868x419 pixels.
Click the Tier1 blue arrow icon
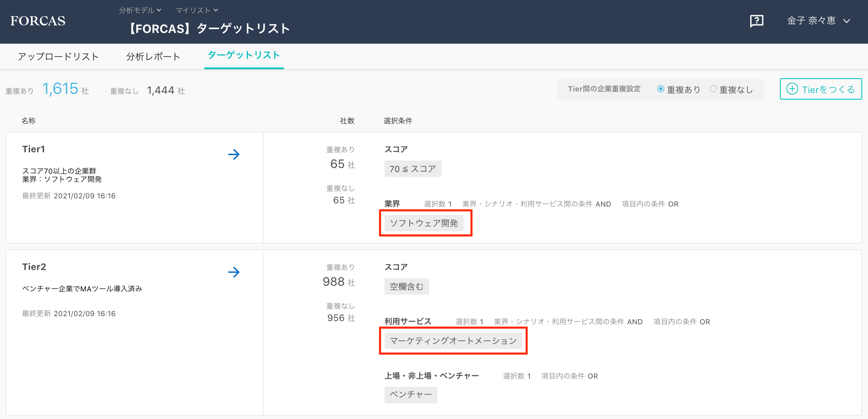234,154
